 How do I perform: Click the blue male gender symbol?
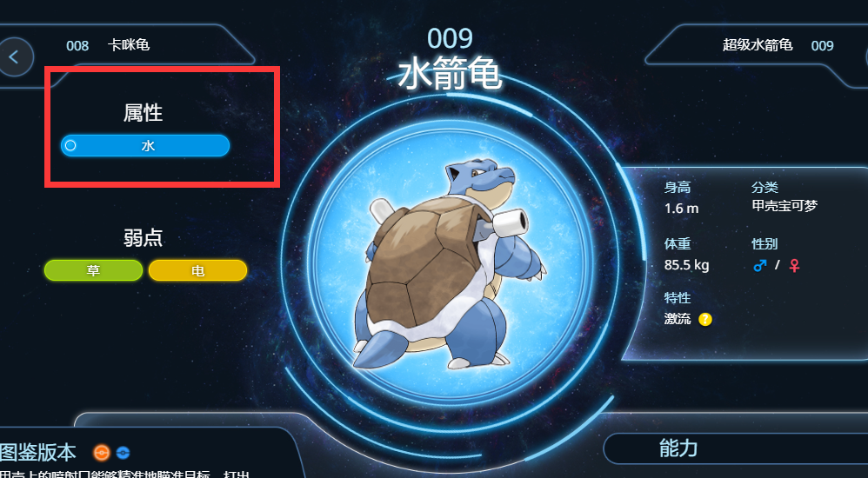tap(760, 266)
